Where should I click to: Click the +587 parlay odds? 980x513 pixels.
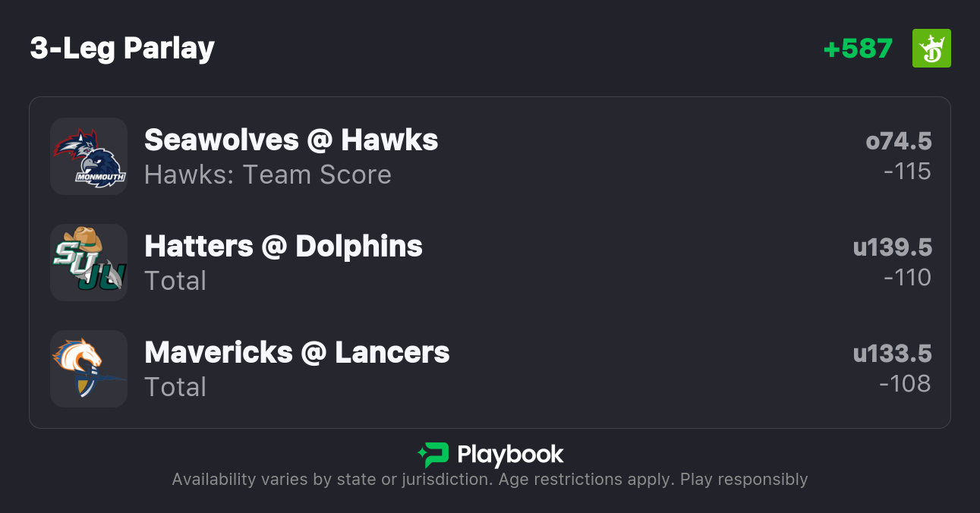tap(858, 49)
